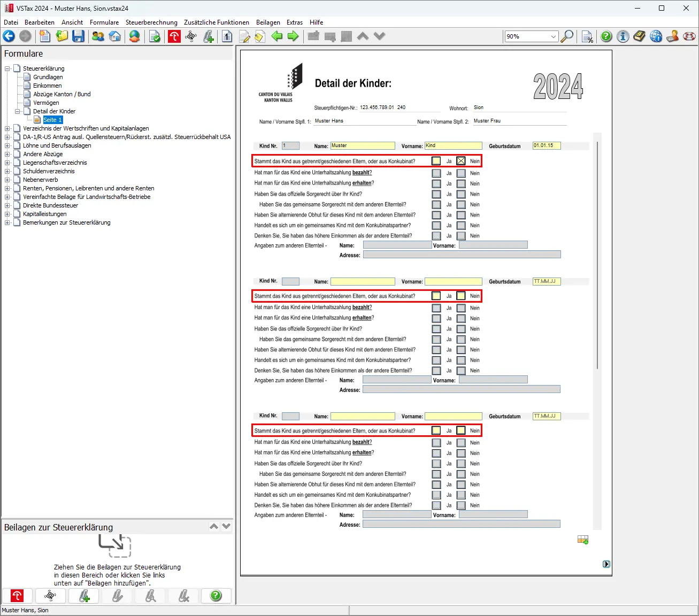
Task: Open the lifebuoy support icon in the toolbar
Action: tap(689, 36)
